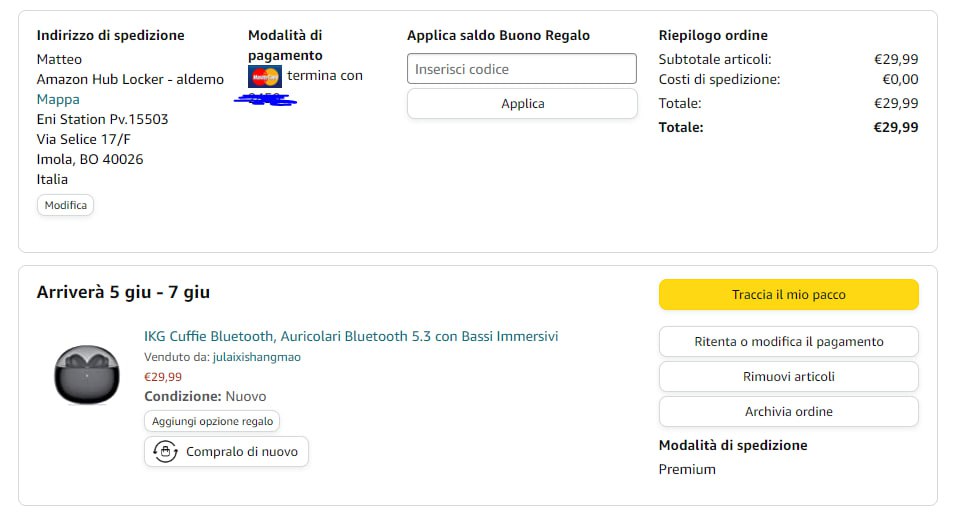Archive the order with Archivia ordine
Screen dimensions: 954x518
pyautogui.click(x=788, y=411)
